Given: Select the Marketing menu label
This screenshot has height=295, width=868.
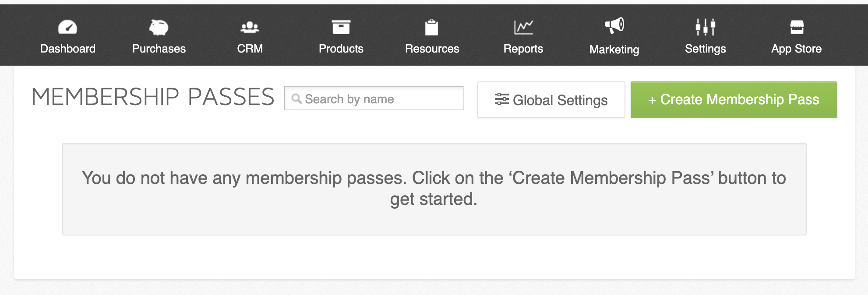Looking at the screenshot, I should pyautogui.click(x=614, y=49).
